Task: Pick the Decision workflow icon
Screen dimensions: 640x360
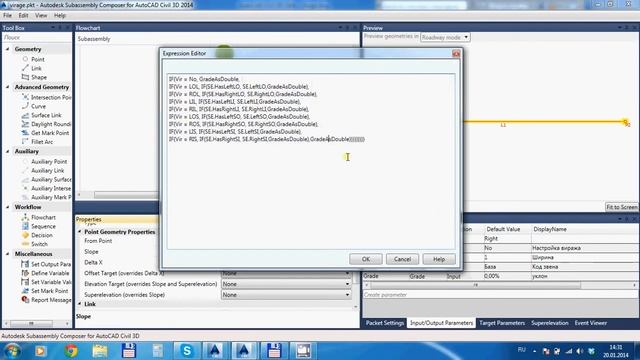Action: [x=25, y=235]
